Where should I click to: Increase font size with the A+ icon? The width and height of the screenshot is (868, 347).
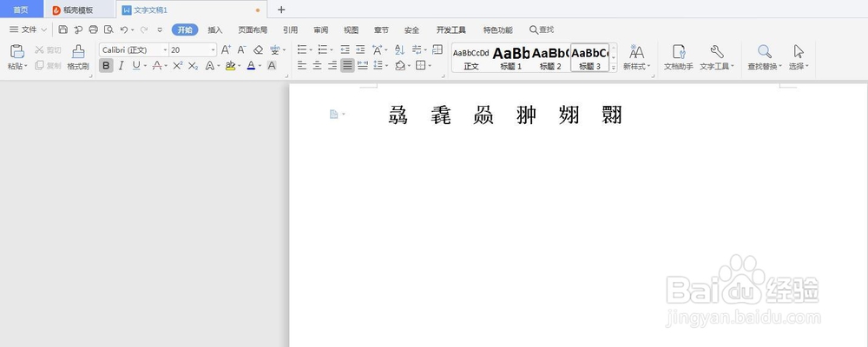(226, 49)
